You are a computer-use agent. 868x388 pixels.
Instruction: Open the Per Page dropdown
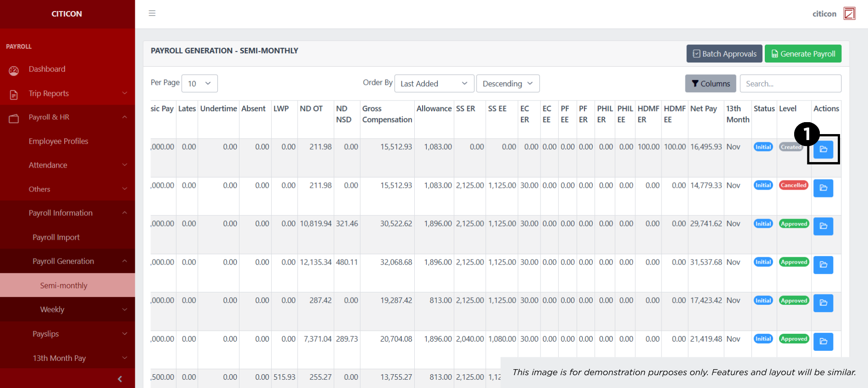click(199, 84)
